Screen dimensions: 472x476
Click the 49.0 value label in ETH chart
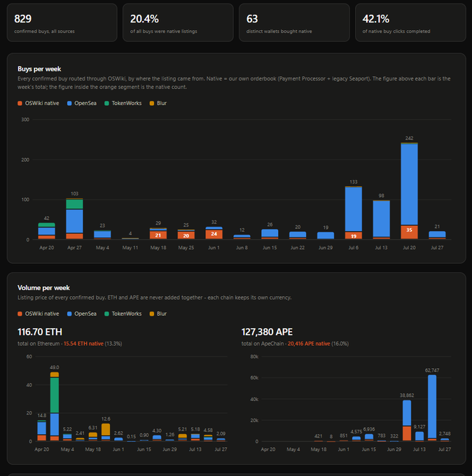[x=55, y=367]
